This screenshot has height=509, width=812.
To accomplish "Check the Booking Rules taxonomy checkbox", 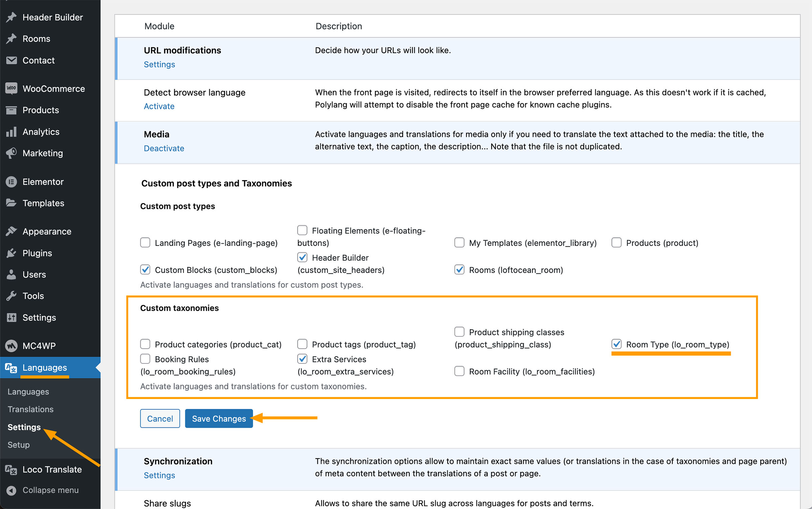I will (x=145, y=359).
